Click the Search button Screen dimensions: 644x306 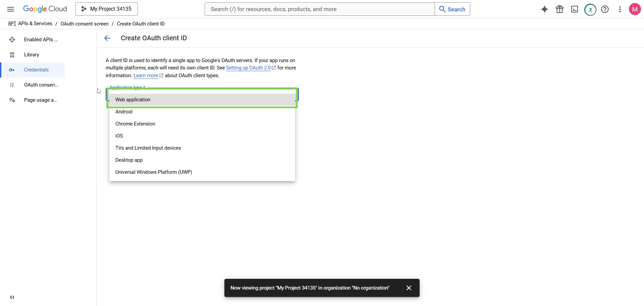[x=452, y=9]
